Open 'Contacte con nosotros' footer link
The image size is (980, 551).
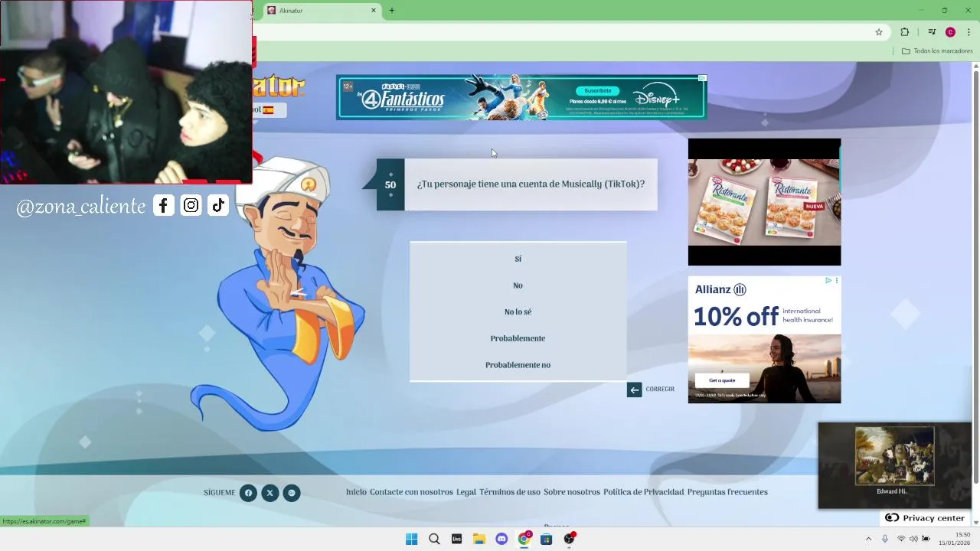coord(411,492)
